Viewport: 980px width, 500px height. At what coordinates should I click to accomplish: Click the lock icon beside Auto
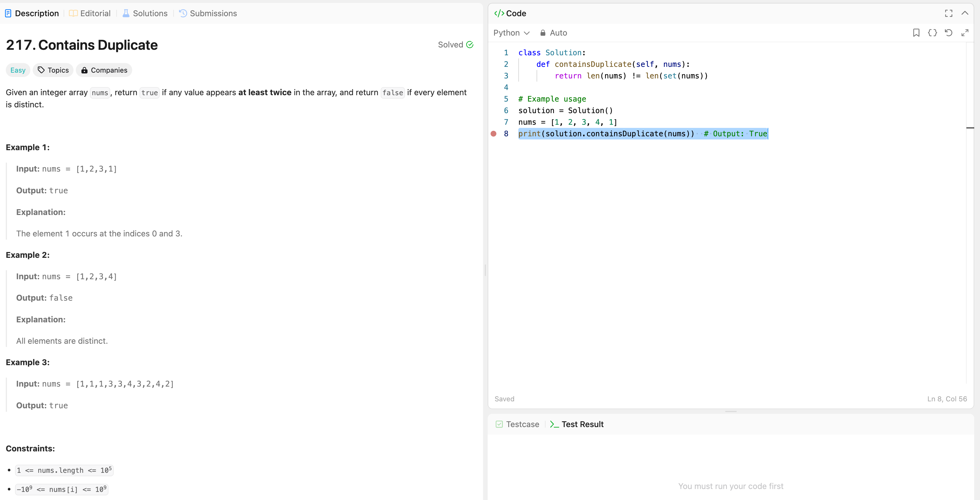click(x=543, y=33)
